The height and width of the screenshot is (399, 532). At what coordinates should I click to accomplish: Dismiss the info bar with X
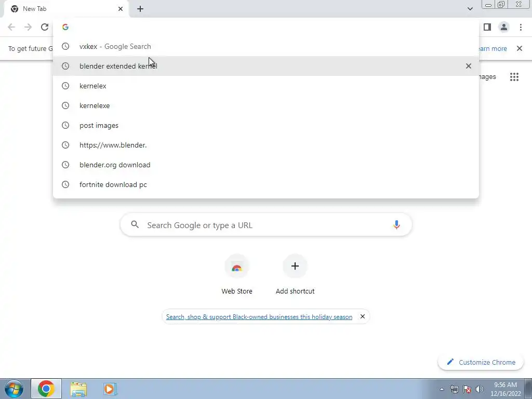pyautogui.click(x=520, y=48)
